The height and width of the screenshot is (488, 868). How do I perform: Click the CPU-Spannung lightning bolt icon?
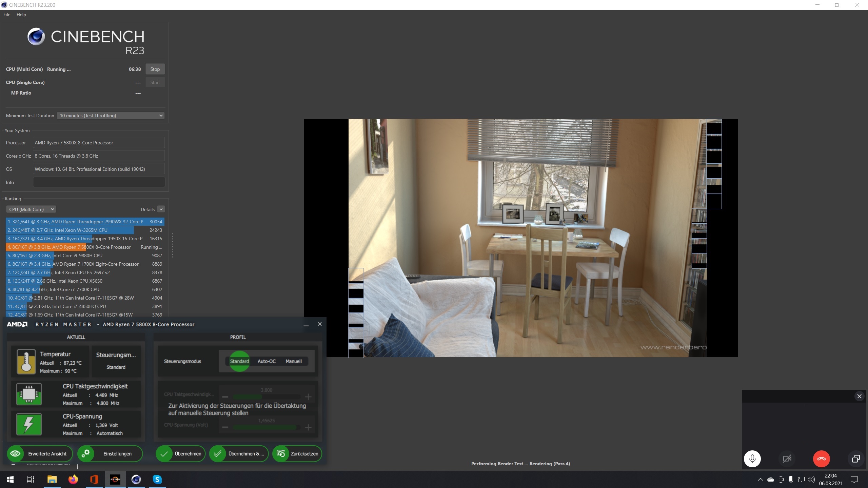coord(29,424)
